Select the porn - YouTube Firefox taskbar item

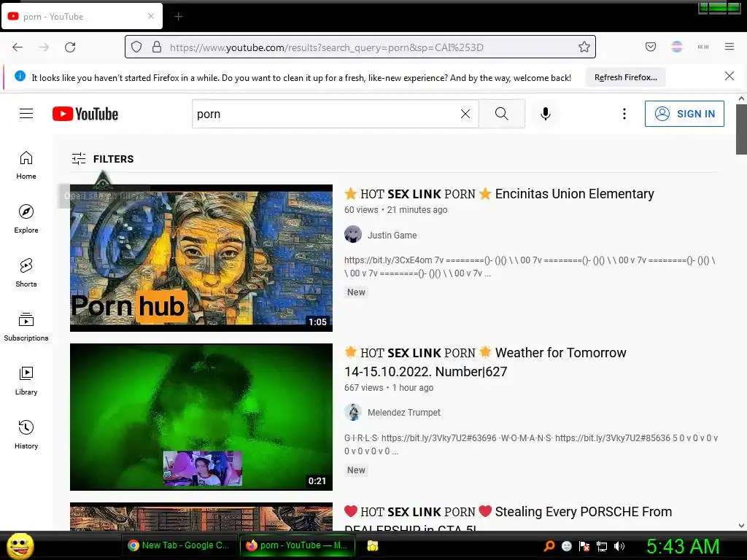coord(298,545)
